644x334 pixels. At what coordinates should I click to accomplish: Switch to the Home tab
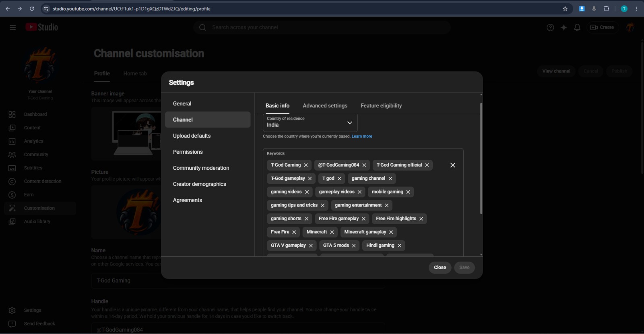[135, 74]
